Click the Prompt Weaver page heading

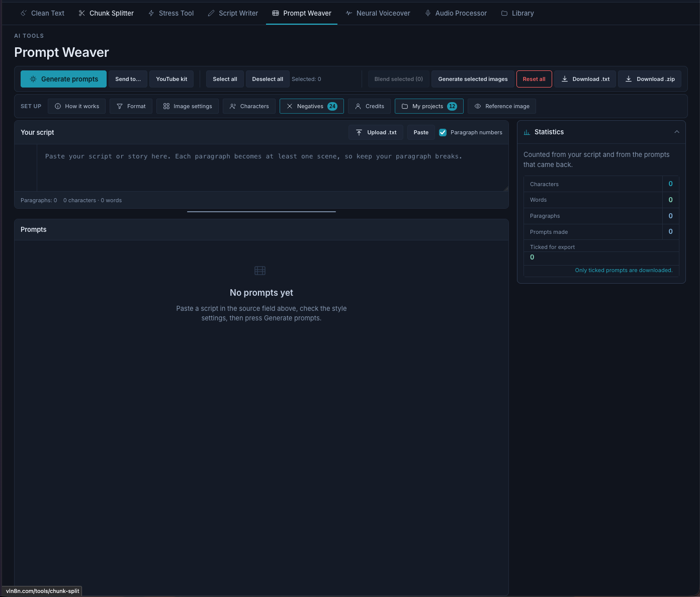[x=61, y=52]
